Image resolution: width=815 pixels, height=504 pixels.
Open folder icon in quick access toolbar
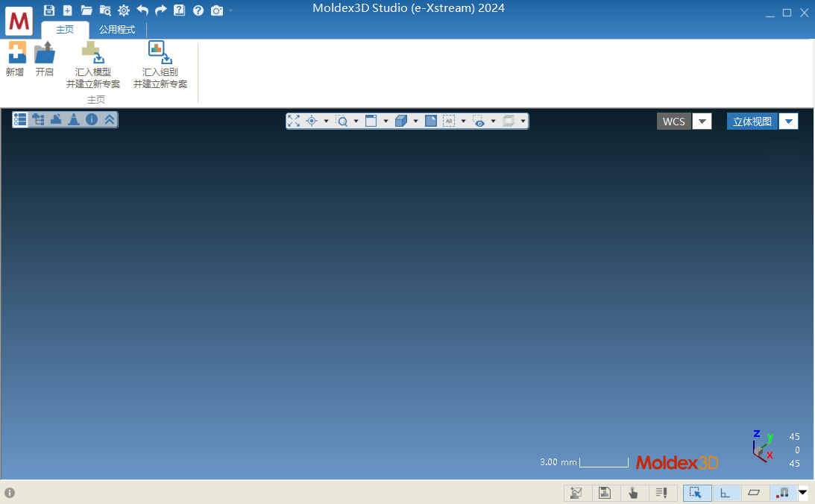(x=86, y=10)
